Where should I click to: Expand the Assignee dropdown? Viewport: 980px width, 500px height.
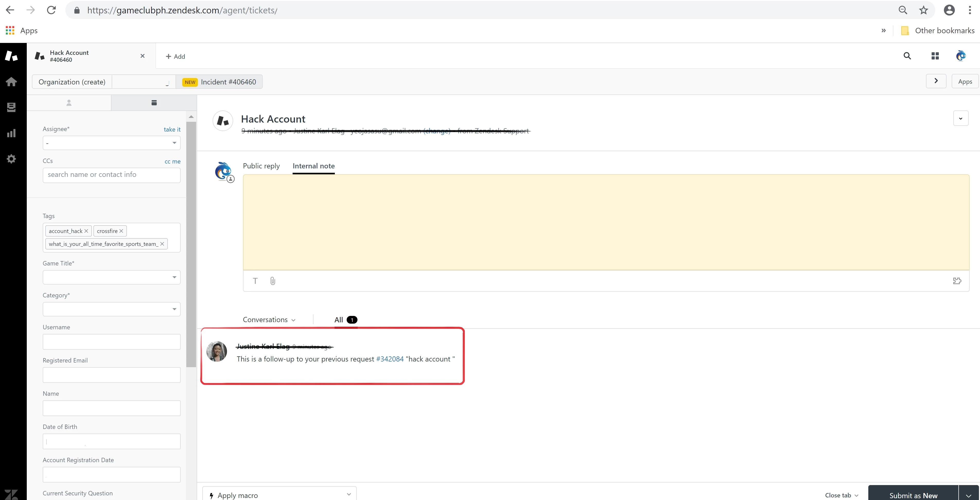pos(111,143)
